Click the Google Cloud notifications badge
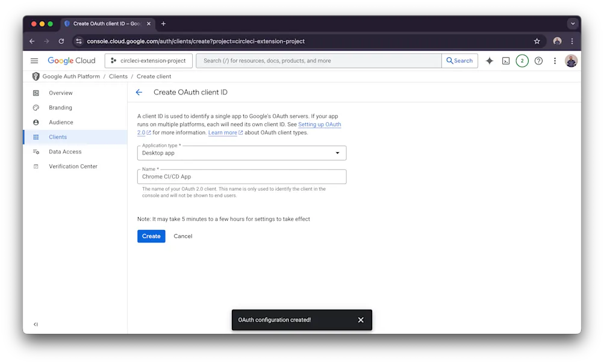Image resolution: width=604 pixels, height=364 pixels. 521,61
